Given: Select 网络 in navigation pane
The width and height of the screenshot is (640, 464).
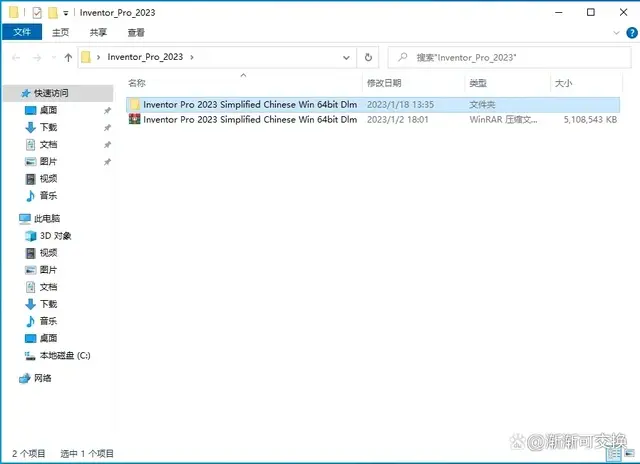Looking at the screenshot, I should [x=42, y=378].
